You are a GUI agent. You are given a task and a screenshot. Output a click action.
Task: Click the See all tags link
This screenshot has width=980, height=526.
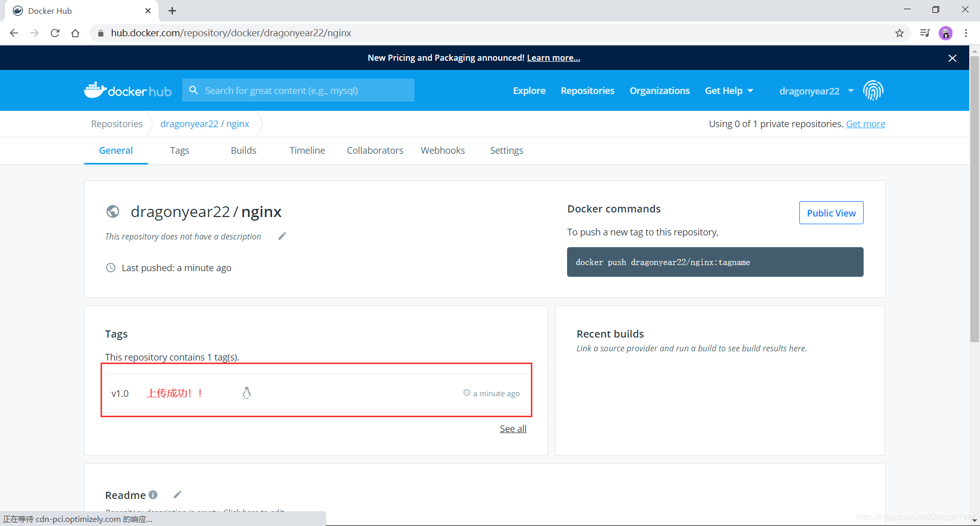pos(513,428)
